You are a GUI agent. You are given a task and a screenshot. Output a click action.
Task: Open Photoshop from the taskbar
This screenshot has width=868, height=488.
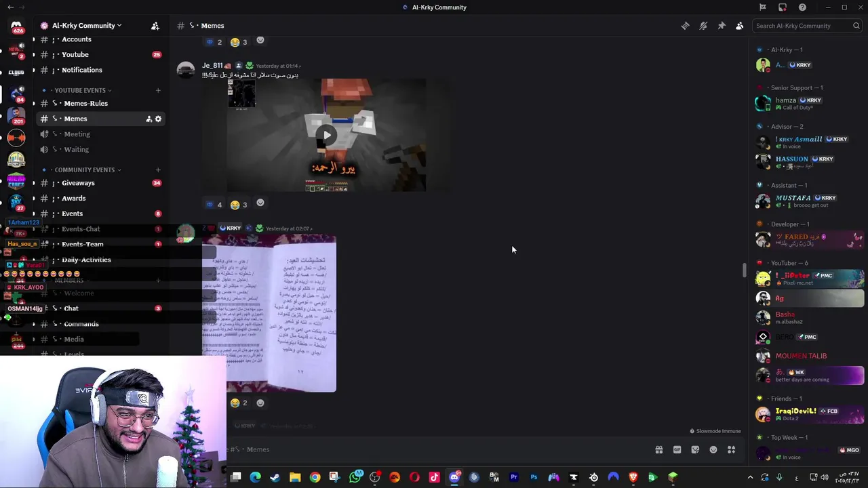tap(534, 477)
